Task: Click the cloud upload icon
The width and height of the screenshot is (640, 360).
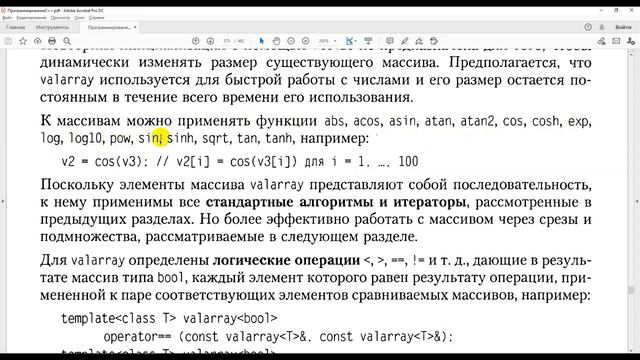Action: pos(38,41)
